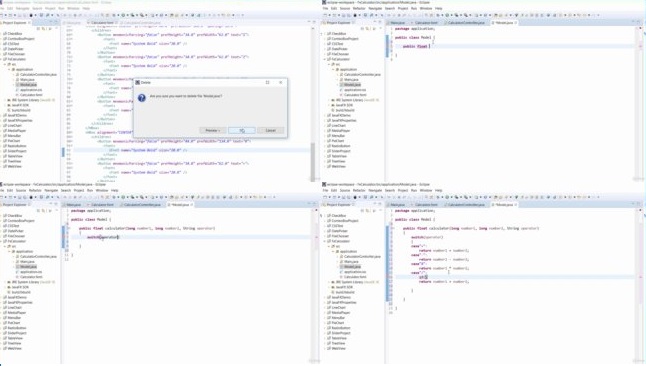This screenshot has height=366, width=646.
Task: Toggle Link with Editor, Delete-dialog window
Action: point(43,28)
